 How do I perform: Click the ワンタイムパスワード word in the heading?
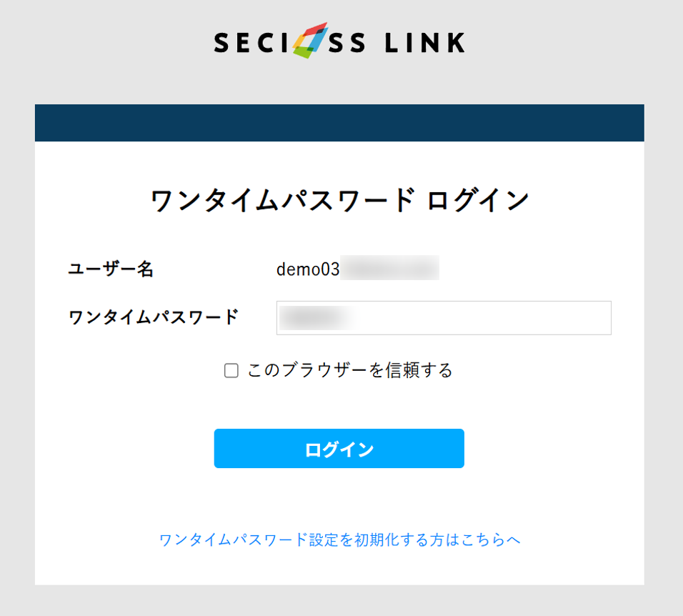pyautogui.click(x=282, y=201)
